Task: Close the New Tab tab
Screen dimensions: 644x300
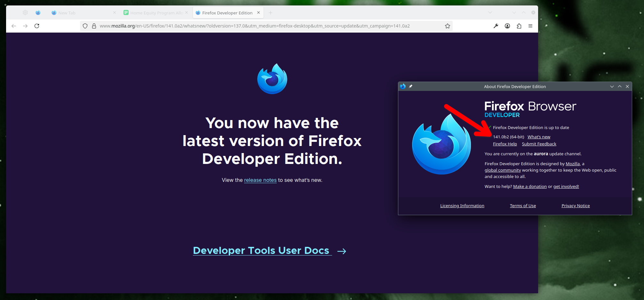Action: [x=115, y=12]
